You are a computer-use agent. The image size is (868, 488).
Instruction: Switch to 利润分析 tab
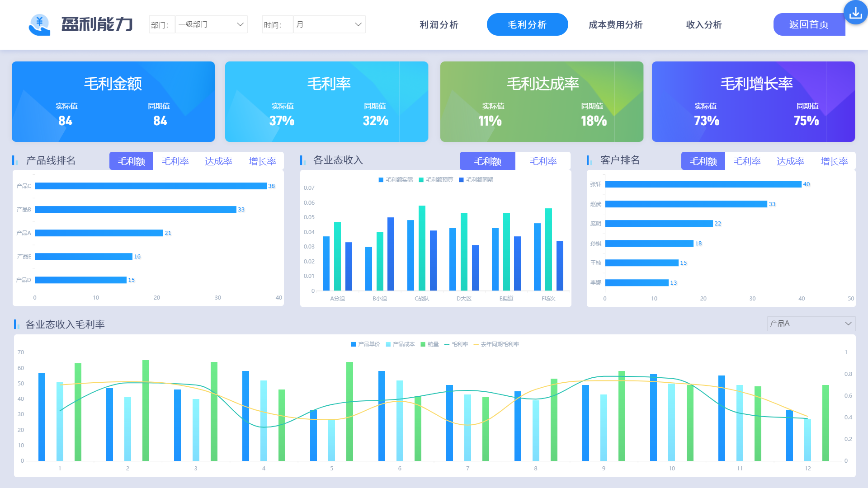(439, 25)
